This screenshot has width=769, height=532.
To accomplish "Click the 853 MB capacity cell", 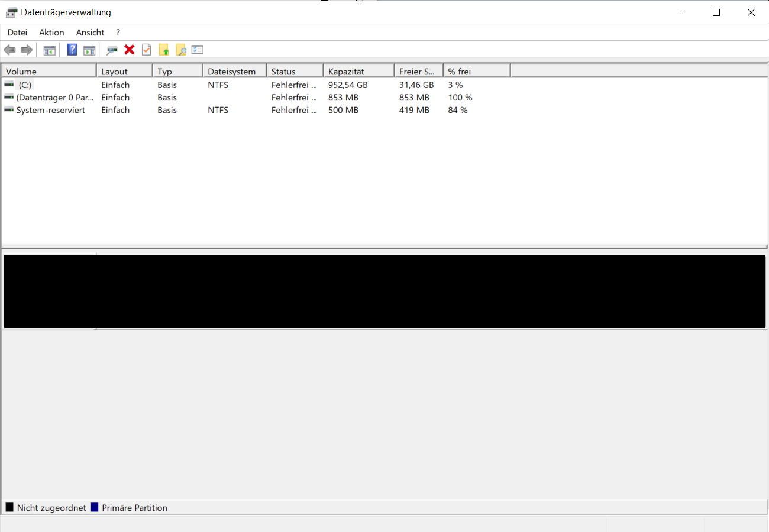I will (x=343, y=97).
